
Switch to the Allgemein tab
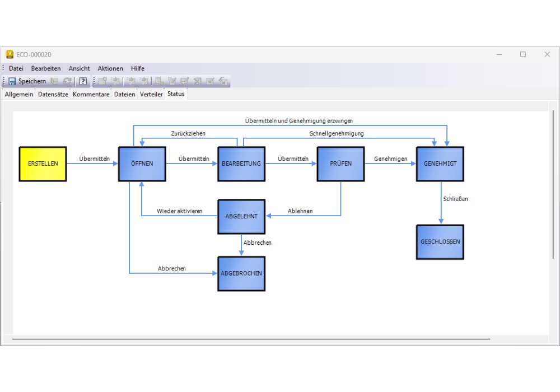pyautogui.click(x=20, y=94)
